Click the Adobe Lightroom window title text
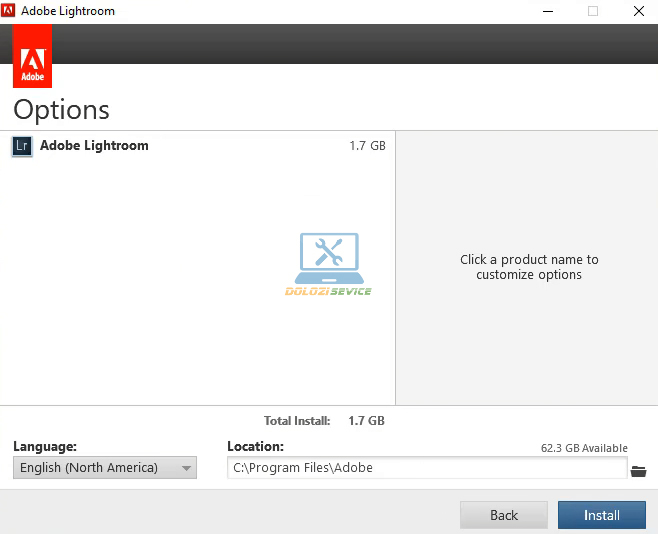This screenshot has height=534, width=658. (74, 11)
